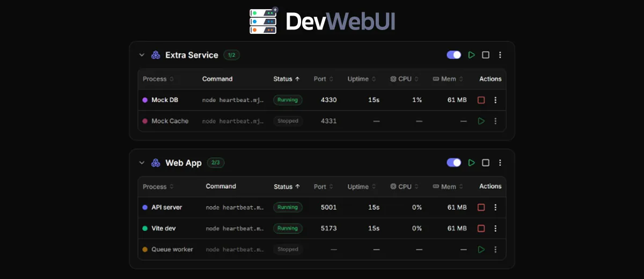644x279 pixels.
Task: Click the Extra Service Command column header
Action: (x=217, y=79)
